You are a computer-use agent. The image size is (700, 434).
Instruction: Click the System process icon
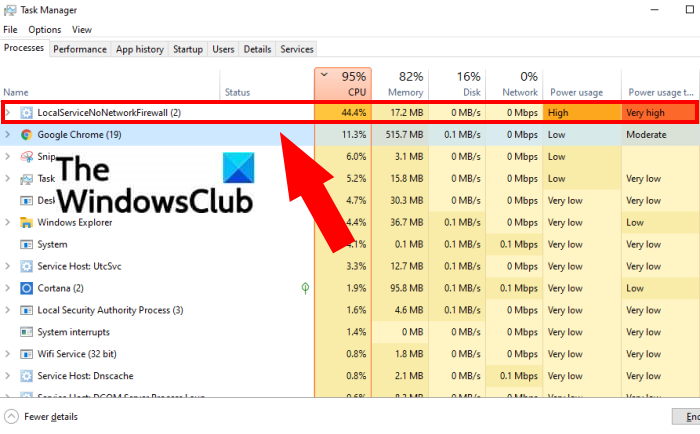click(26, 244)
